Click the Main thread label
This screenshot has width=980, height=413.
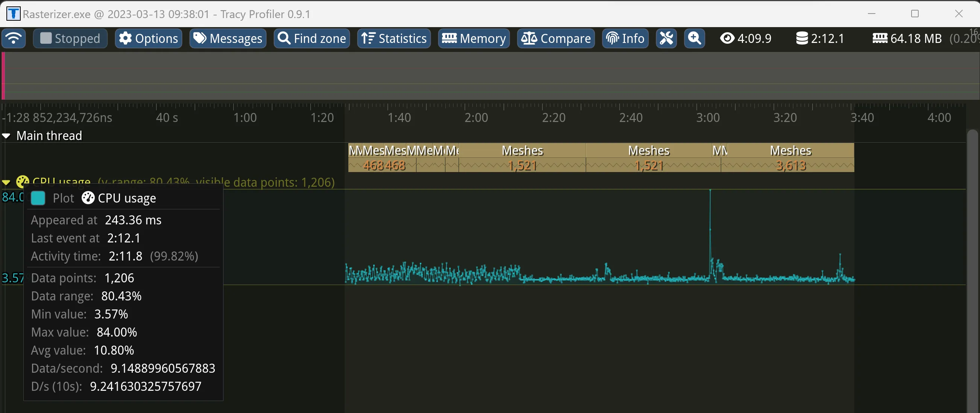(x=49, y=136)
